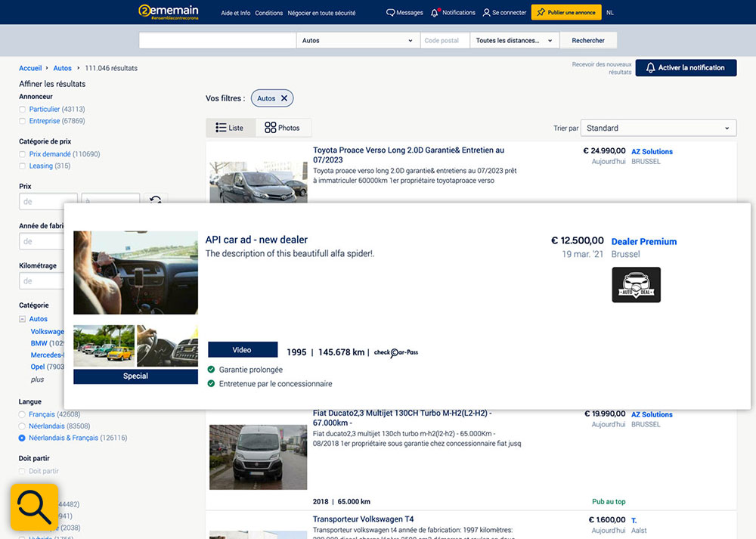
Task: Click the price range refresh icon
Action: (155, 200)
